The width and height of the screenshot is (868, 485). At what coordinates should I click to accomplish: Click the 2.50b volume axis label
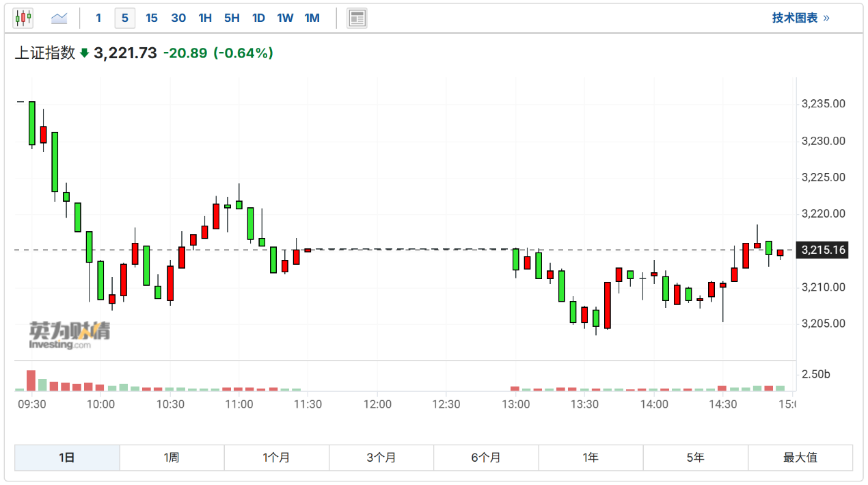pos(816,374)
